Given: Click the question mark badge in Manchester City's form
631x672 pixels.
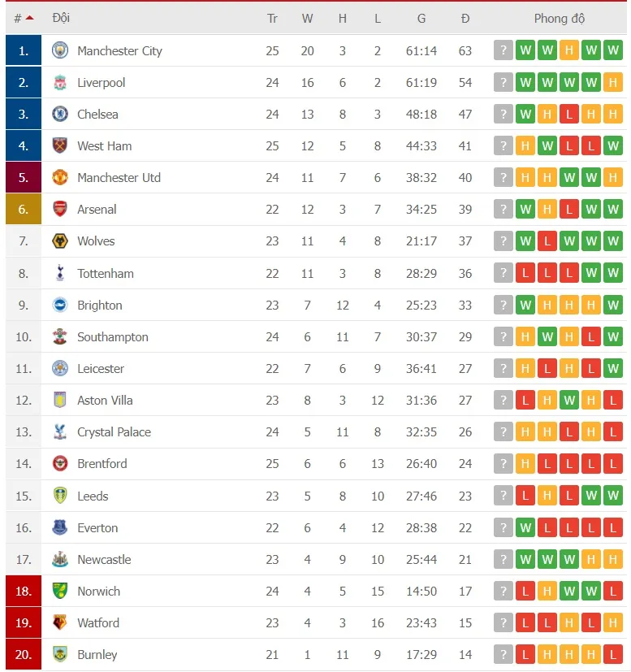Looking at the screenshot, I should (x=503, y=50).
